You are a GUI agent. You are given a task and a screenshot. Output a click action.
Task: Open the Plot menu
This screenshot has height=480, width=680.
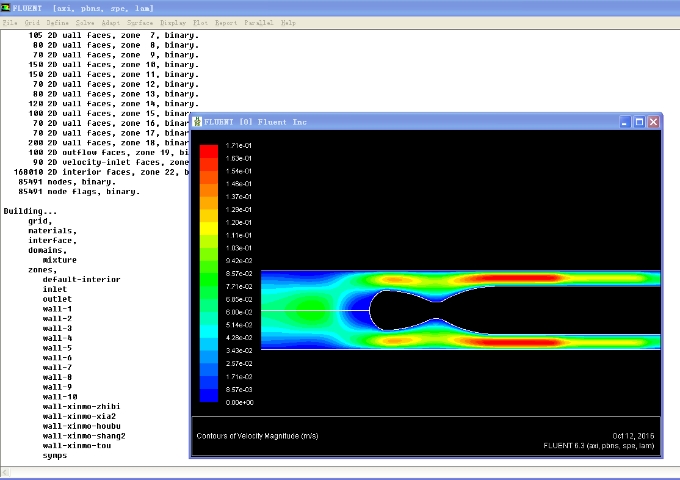(x=201, y=22)
